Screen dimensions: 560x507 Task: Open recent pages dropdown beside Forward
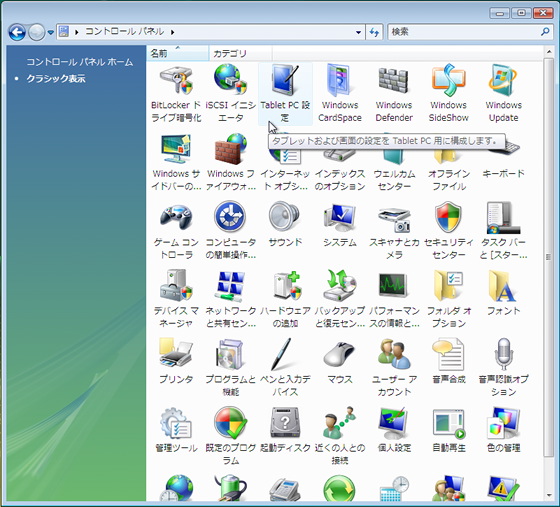[x=51, y=32]
